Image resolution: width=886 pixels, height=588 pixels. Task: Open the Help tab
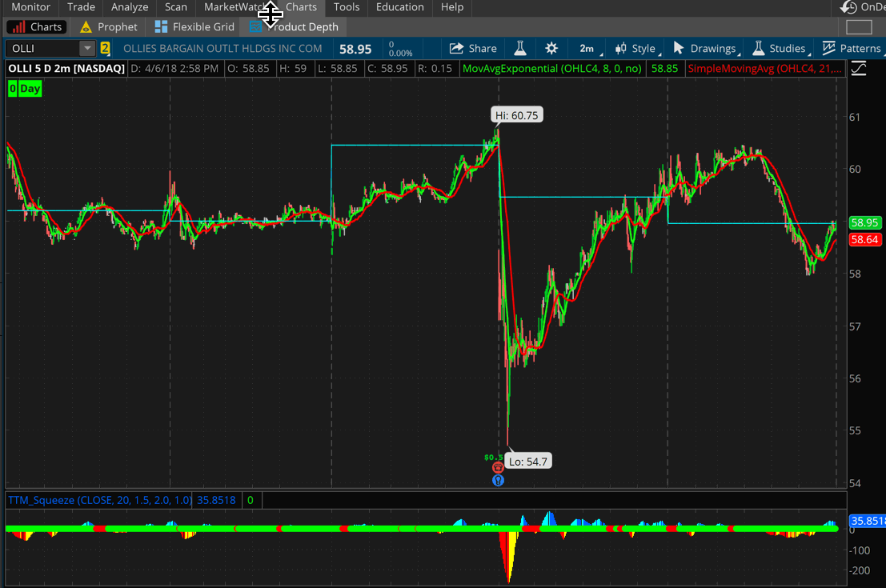point(452,7)
